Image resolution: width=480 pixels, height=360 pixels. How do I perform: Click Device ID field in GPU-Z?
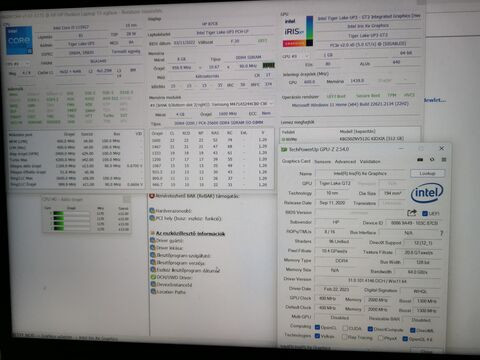pos(414,223)
